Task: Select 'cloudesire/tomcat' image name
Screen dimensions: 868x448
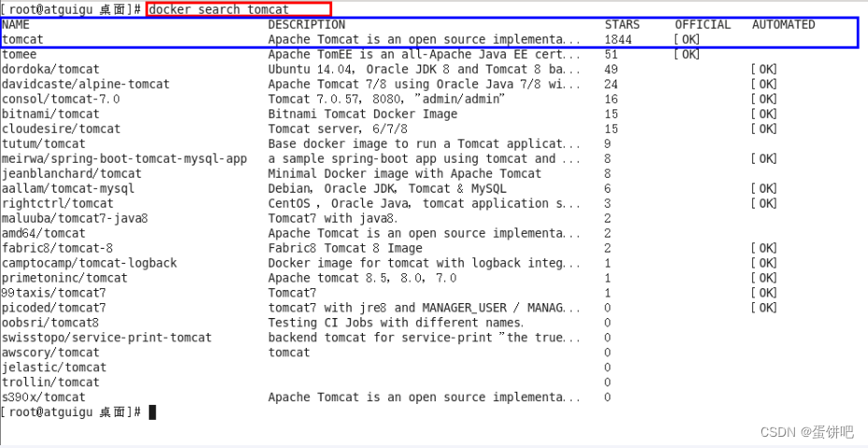Action: coord(61,130)
